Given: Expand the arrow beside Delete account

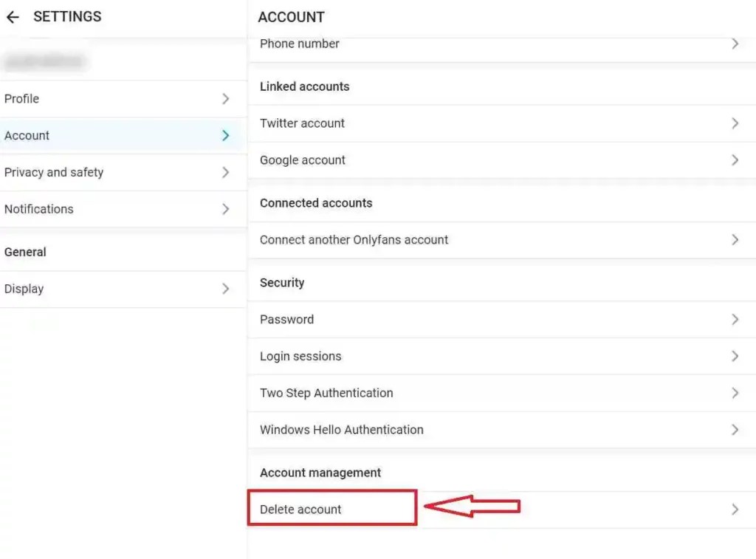Looking at the screenshot, I should click(735, 509).
